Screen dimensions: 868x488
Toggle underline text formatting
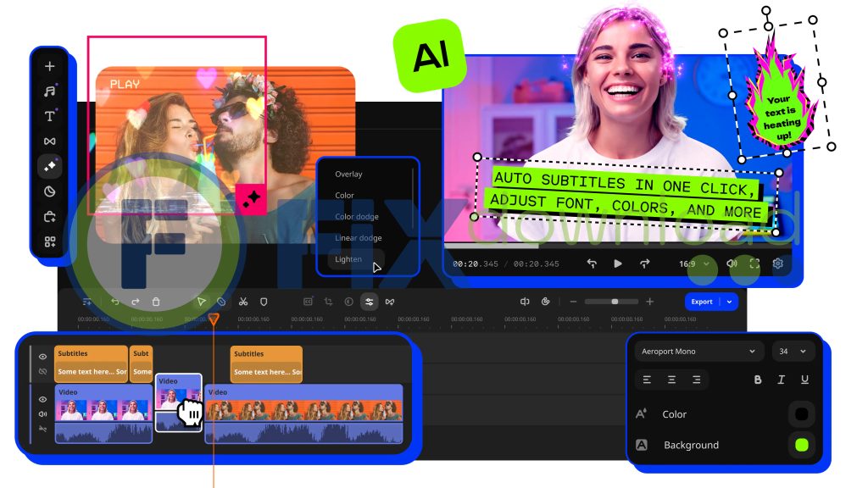point(804,380)
